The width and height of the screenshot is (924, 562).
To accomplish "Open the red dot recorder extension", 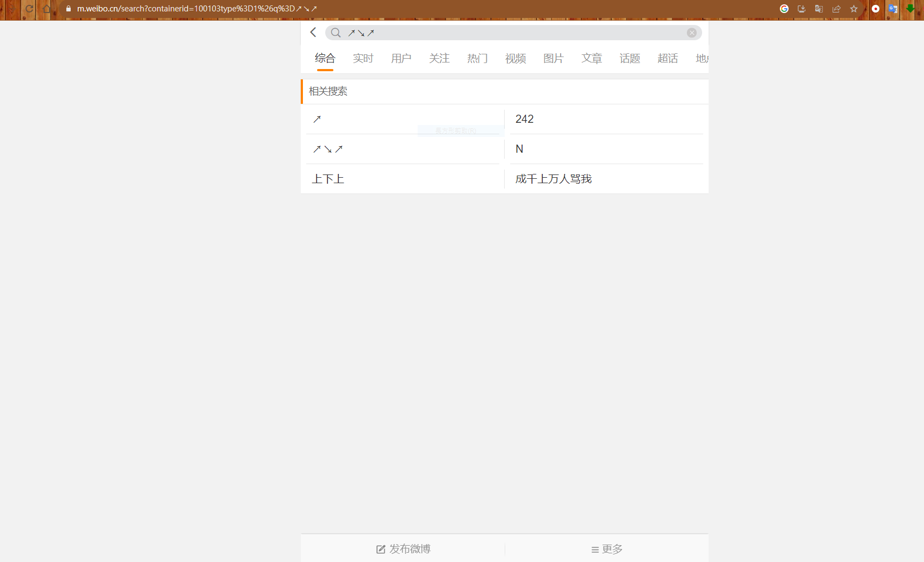I will tap(876, 9).
